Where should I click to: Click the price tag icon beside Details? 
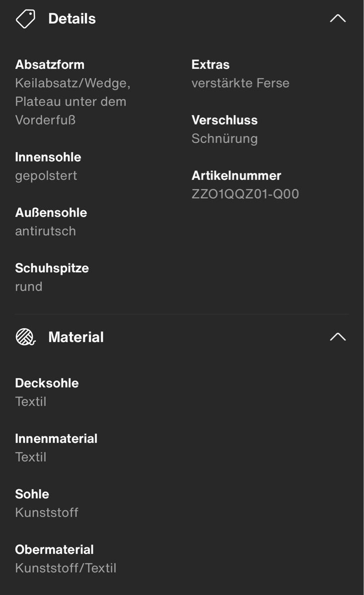tap(25, 19)
